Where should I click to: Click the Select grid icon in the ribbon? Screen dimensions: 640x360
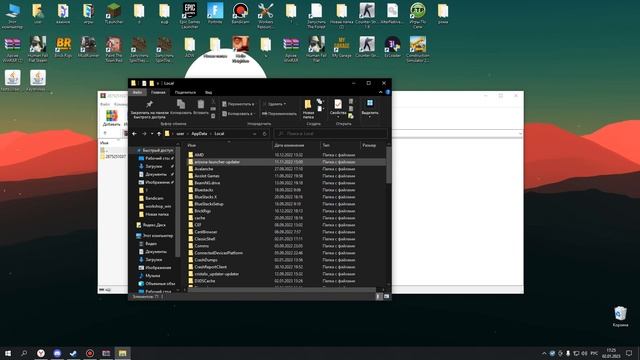tap(370, 103)
